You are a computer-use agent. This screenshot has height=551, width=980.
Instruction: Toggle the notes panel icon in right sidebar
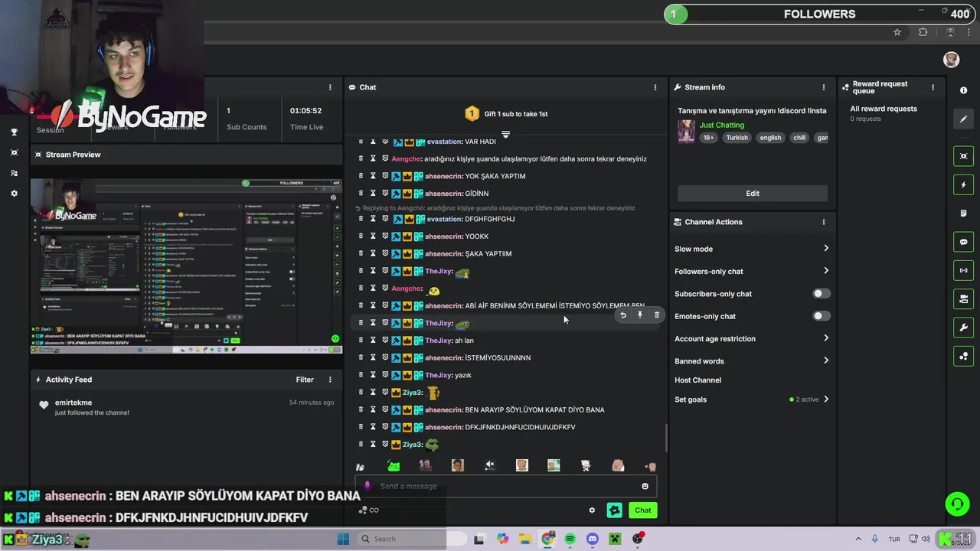(963, 214)
